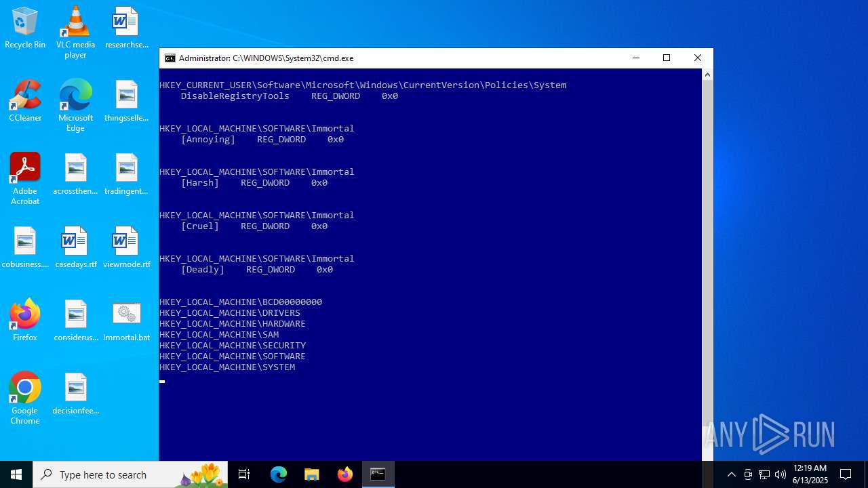The width and height of the screenshot is (868, 488).
Task: Show hidden tray icons chevron
Action: click(x=731, y=474)
